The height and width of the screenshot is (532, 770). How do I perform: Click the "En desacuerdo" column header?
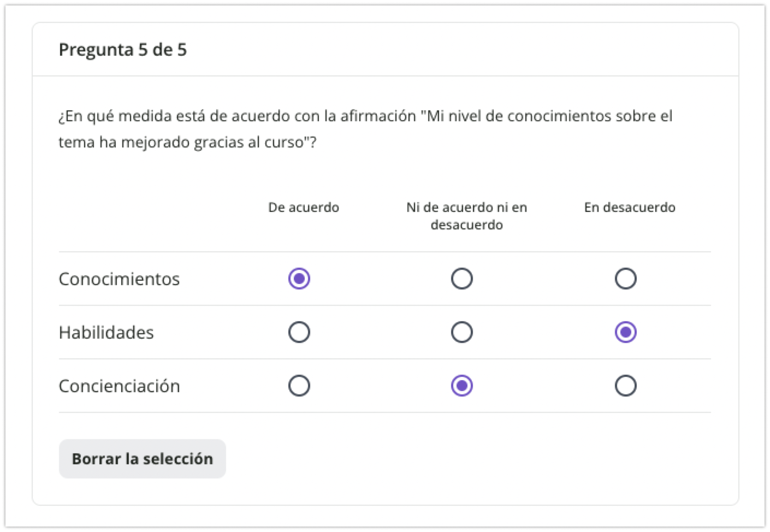coord(630,207)
